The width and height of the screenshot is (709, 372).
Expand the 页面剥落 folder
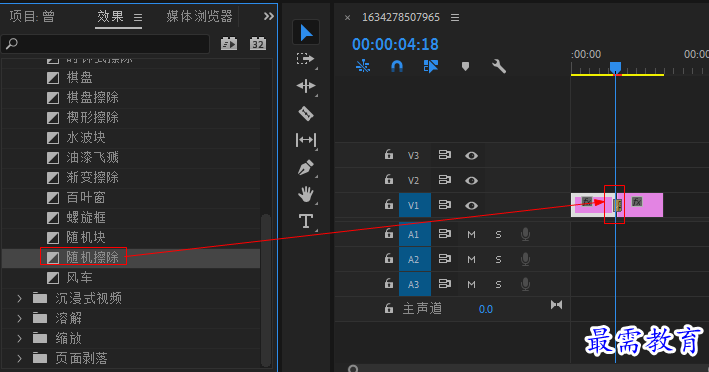click(19, 358)
